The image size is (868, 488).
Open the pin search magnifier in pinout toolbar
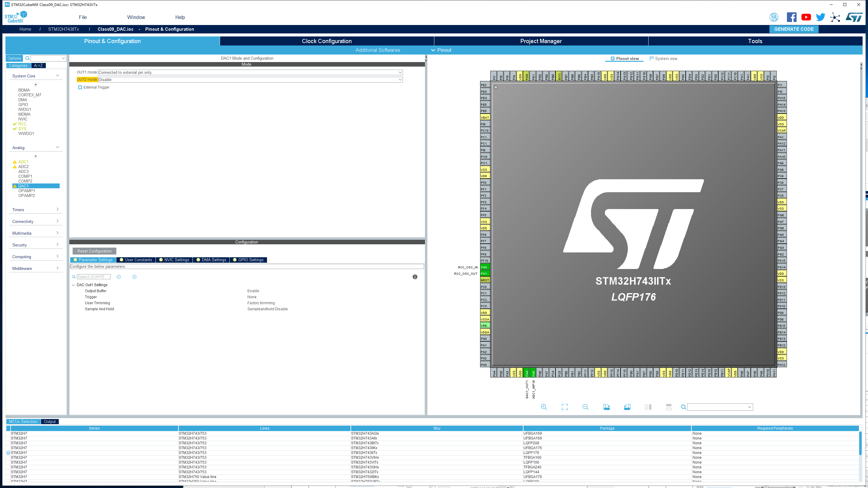tap(683, 407)
